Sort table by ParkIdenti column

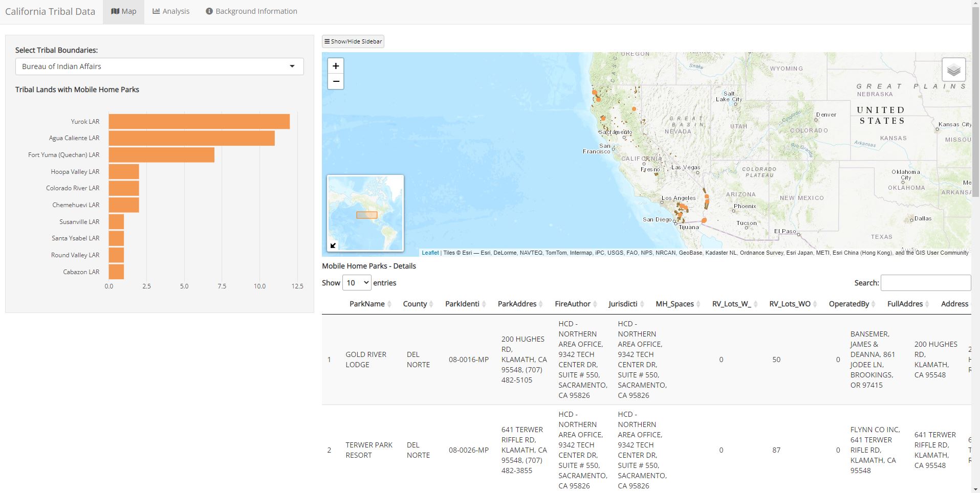coord(465,304)
